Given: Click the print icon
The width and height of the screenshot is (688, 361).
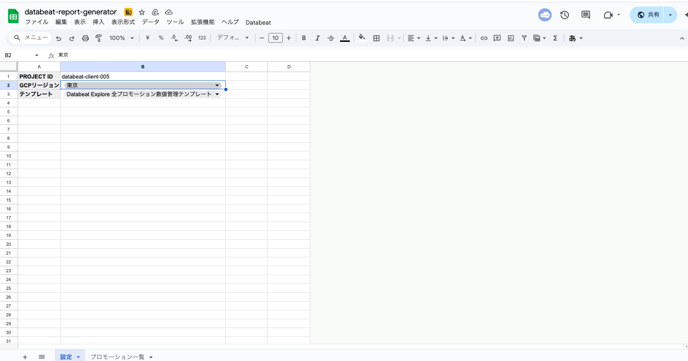Looking at the screenshot, I should click(85, 39).
